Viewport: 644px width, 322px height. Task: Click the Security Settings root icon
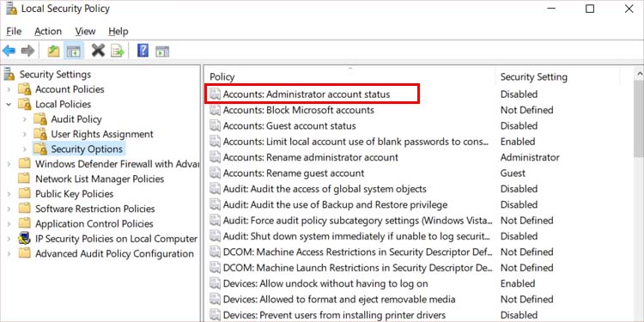point(9,75)
